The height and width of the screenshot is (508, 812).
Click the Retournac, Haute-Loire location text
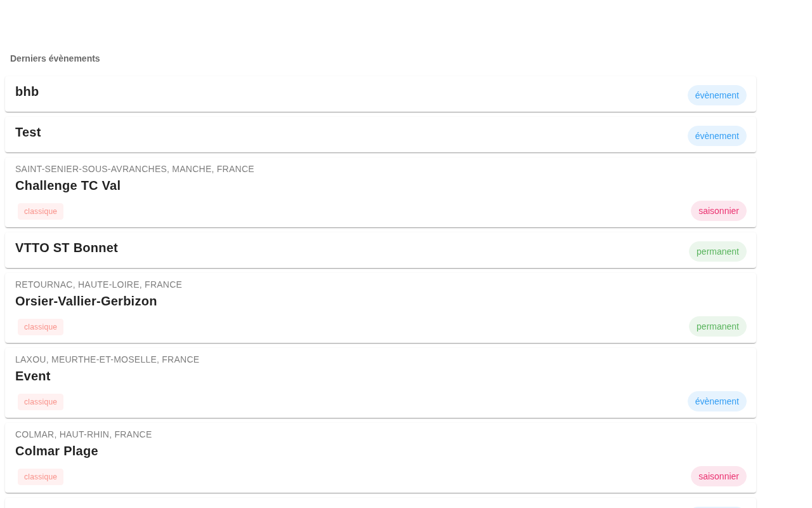98,284
